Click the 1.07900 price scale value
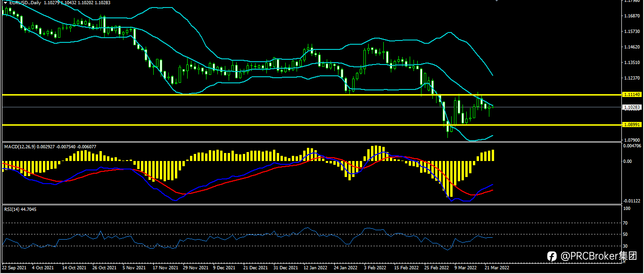 click(x=632, y=140)
